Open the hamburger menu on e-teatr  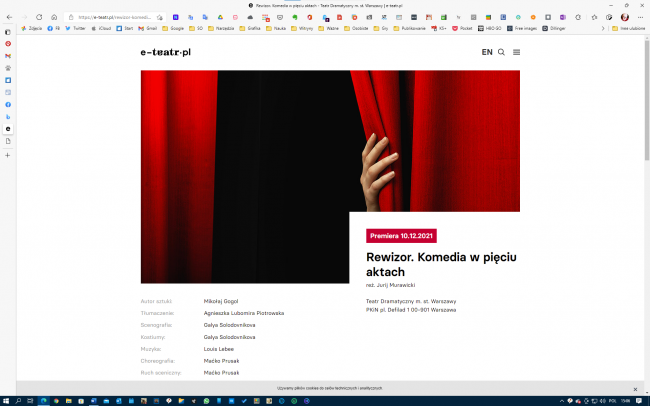pos(516,52)
